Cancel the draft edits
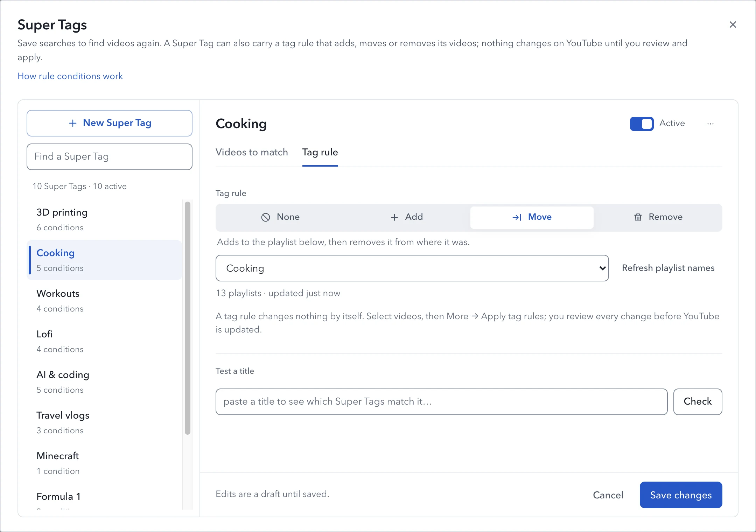Image resolution: width=756 pixels, height=532 pixels. [x=608, y=495]
